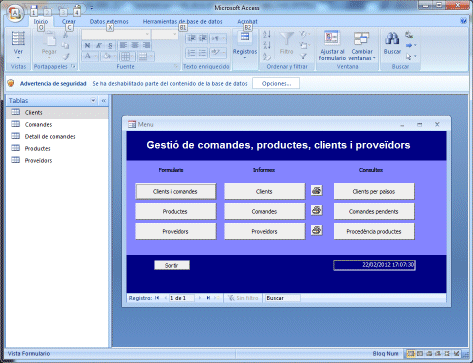Click the record number box 1 de 1

(181, 298)
